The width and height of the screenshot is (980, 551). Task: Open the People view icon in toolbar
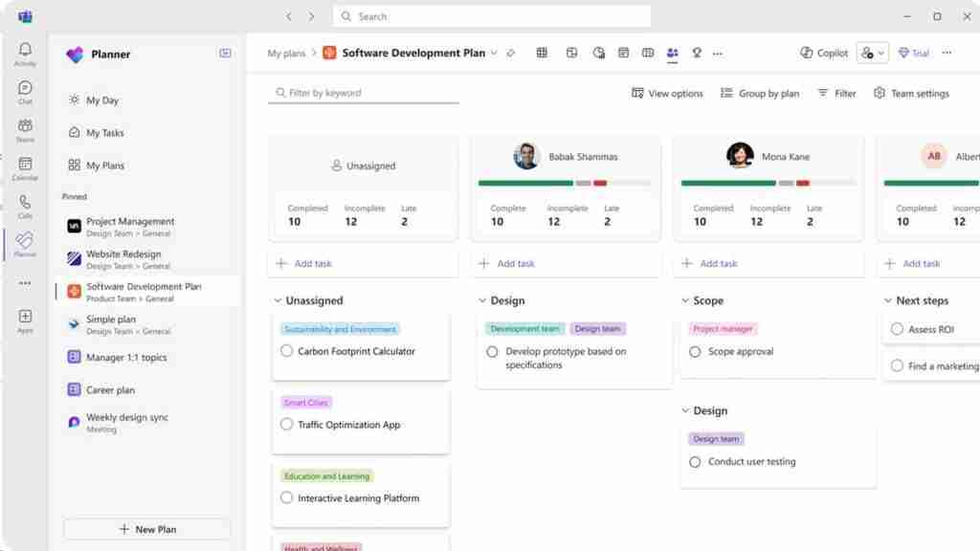point(673,54)
